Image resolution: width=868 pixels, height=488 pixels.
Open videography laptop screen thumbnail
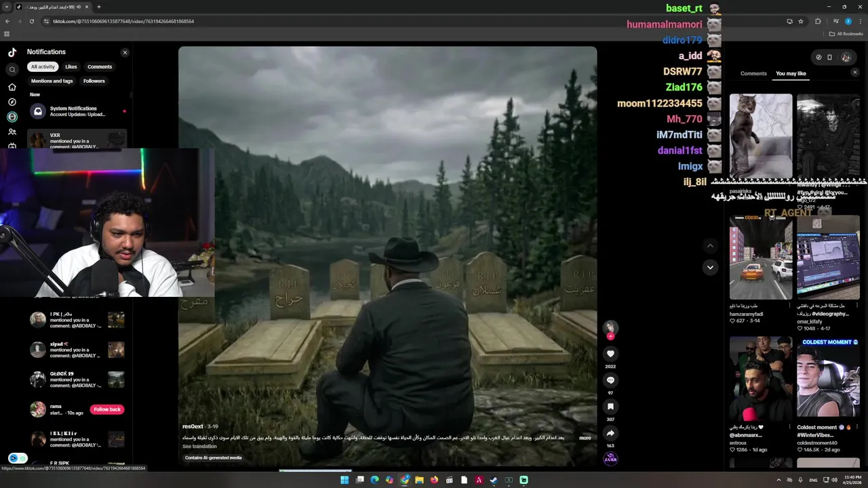click(x=828, y=258)
